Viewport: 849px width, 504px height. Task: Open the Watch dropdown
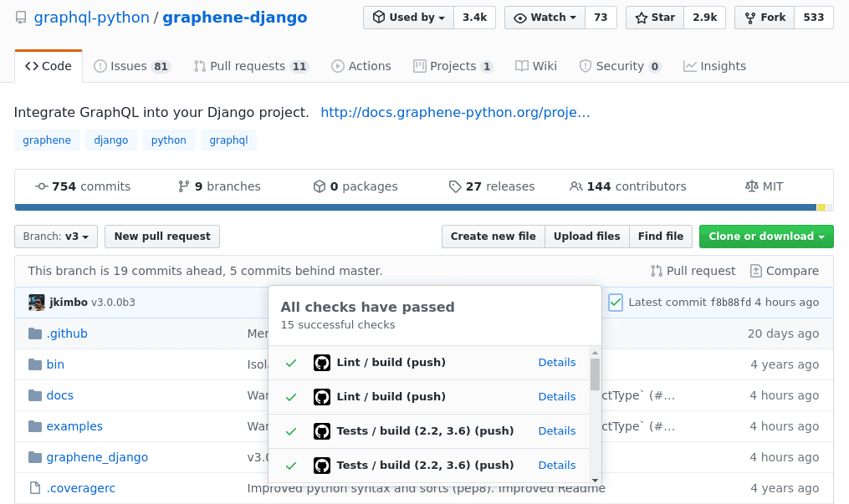(x=544, y=18)
